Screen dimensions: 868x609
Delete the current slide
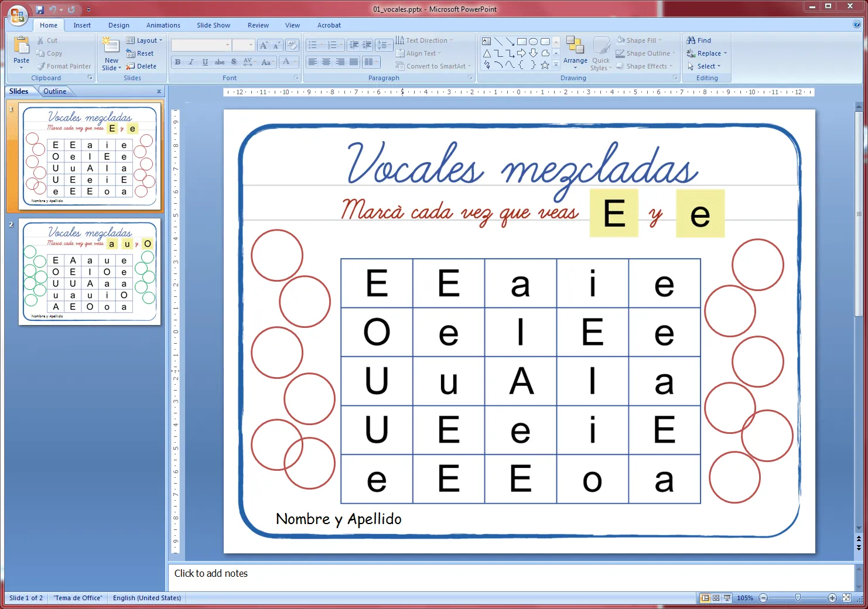[141, 66]
